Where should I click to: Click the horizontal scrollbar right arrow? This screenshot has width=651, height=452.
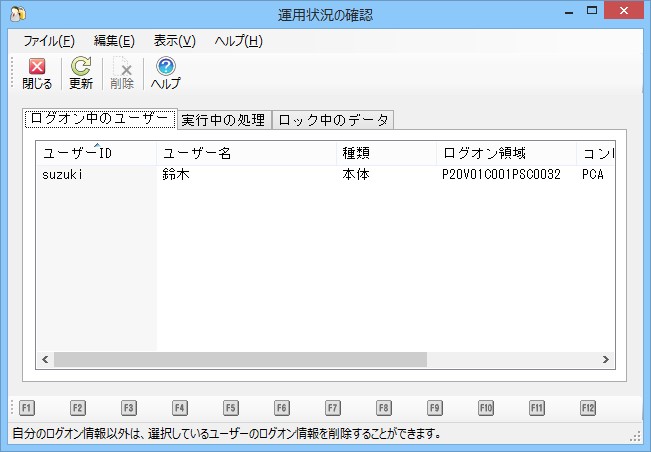tap(605, 359)
